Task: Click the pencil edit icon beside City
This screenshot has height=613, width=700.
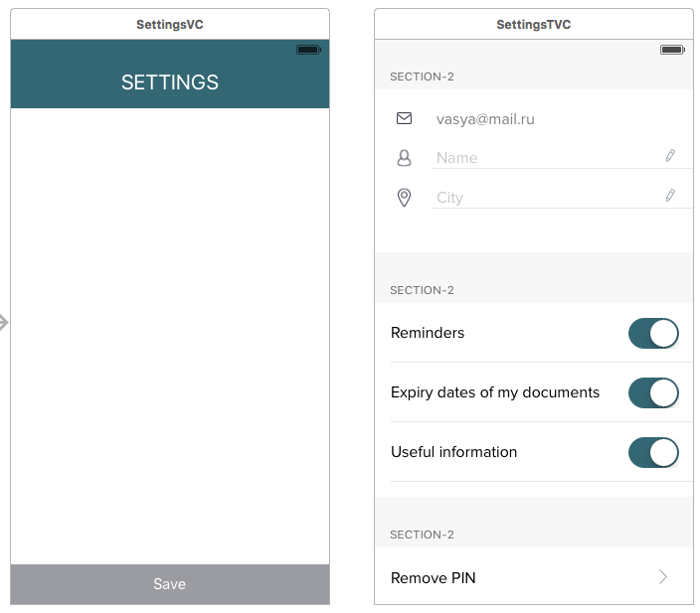Action: pyautogui.click(x=670, y=196)
